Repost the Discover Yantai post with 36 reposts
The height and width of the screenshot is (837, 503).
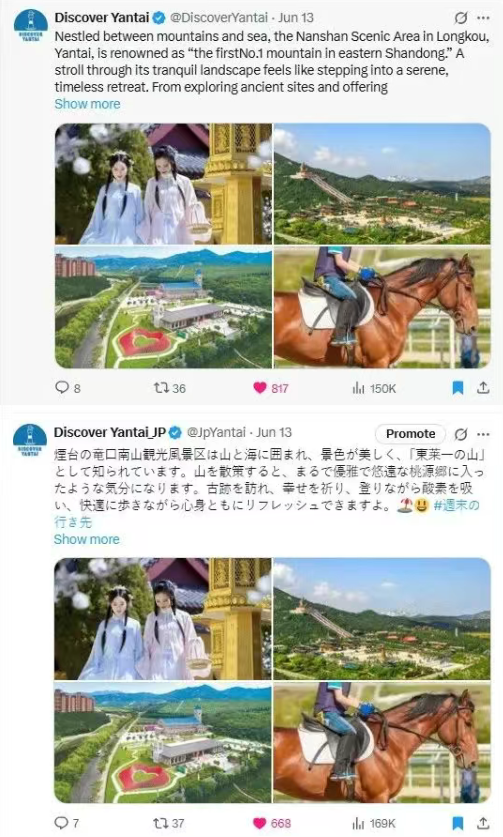[169, 388]
